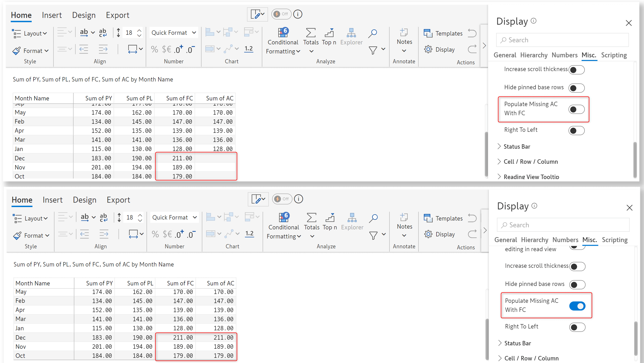Click search magnifier in bottom ribbon

373,218
